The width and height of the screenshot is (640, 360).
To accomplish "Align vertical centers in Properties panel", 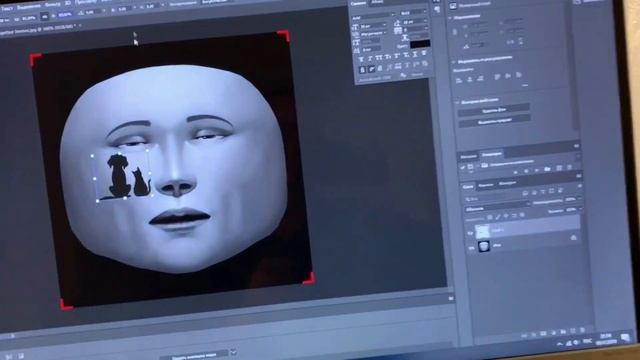I will (x=508, y=76).
